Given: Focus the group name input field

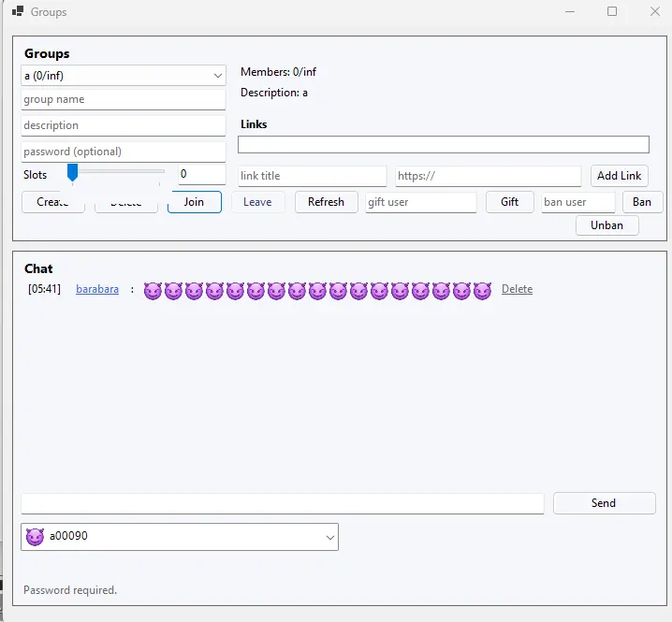Looking at the screenshot, I should click(x=124, y=99).
